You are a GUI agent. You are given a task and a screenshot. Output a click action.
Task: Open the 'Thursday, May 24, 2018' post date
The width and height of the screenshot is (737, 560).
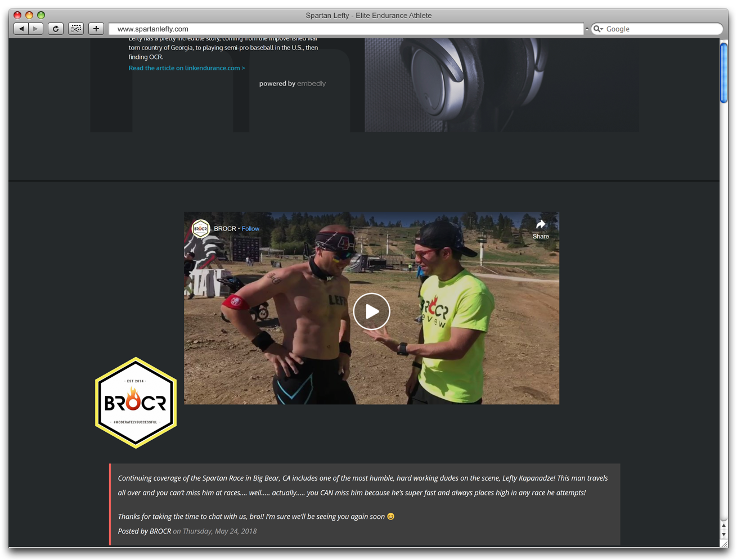coord(219,531)
